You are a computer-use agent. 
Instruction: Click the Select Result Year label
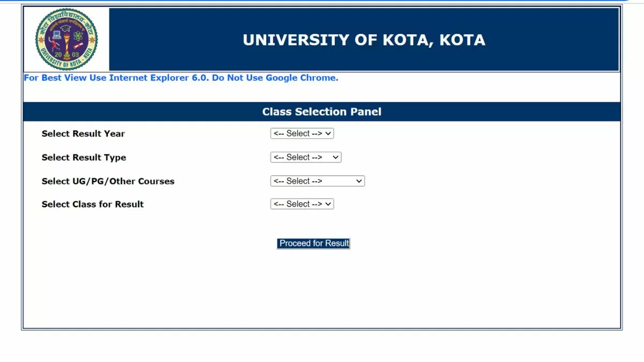83,134
